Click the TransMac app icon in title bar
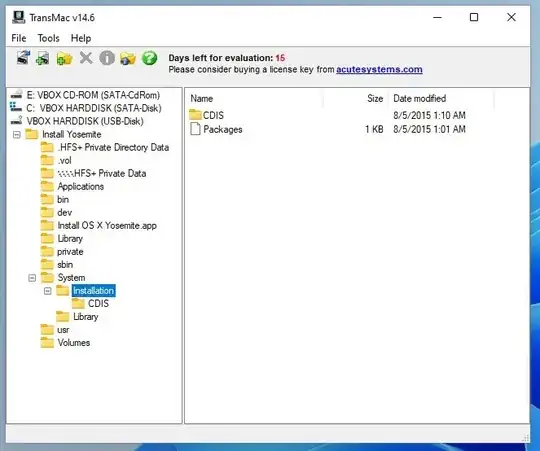Screen dimensions: 540x451 19,17
